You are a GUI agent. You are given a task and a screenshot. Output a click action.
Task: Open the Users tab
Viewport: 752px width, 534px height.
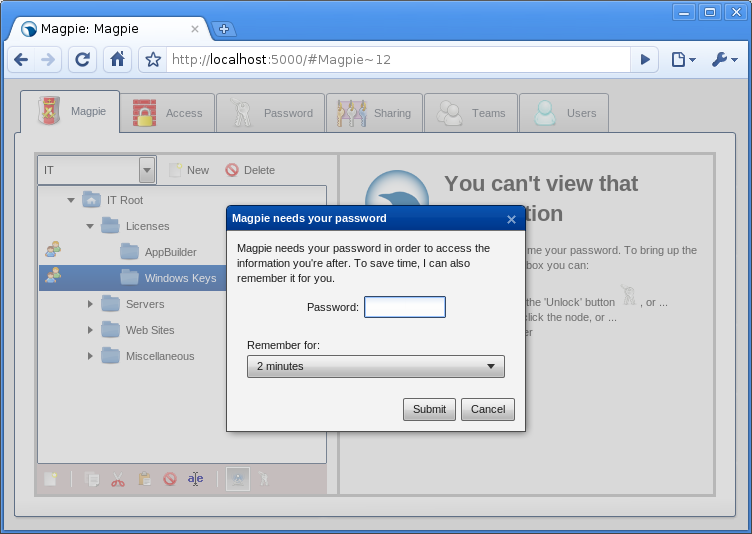point(564,113)
